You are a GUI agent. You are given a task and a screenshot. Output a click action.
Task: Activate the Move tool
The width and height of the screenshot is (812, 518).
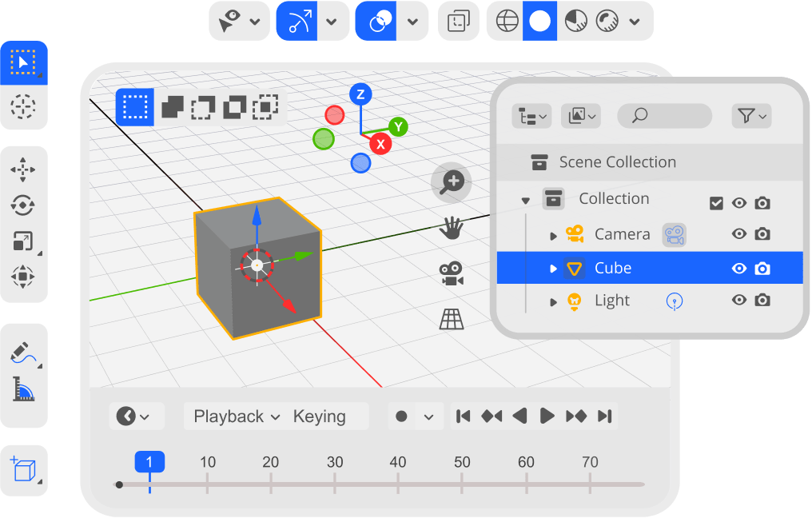click(x=23, y=169)
